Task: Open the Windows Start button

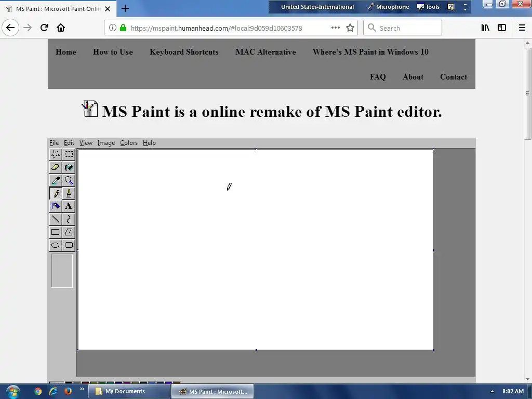Action: pos(12,392)
